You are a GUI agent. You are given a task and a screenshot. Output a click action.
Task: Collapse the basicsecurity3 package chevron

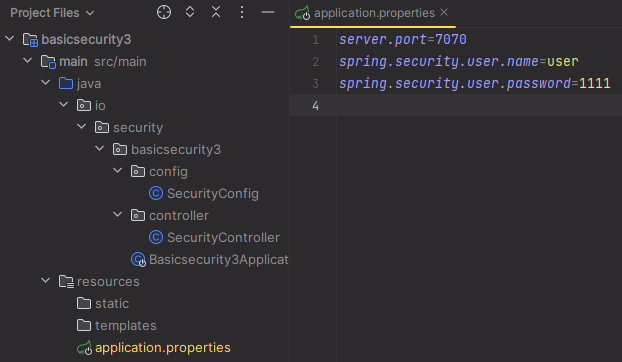100,149
